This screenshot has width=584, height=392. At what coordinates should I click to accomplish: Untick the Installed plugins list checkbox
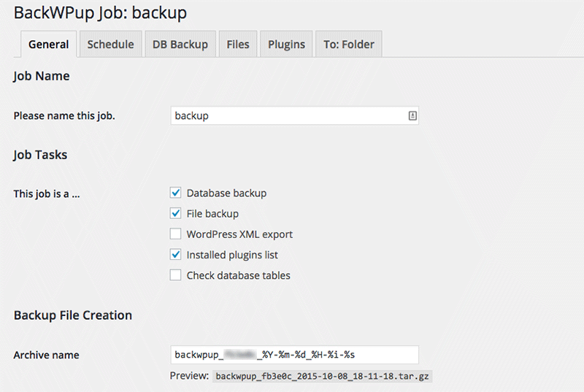coord(175,255)
